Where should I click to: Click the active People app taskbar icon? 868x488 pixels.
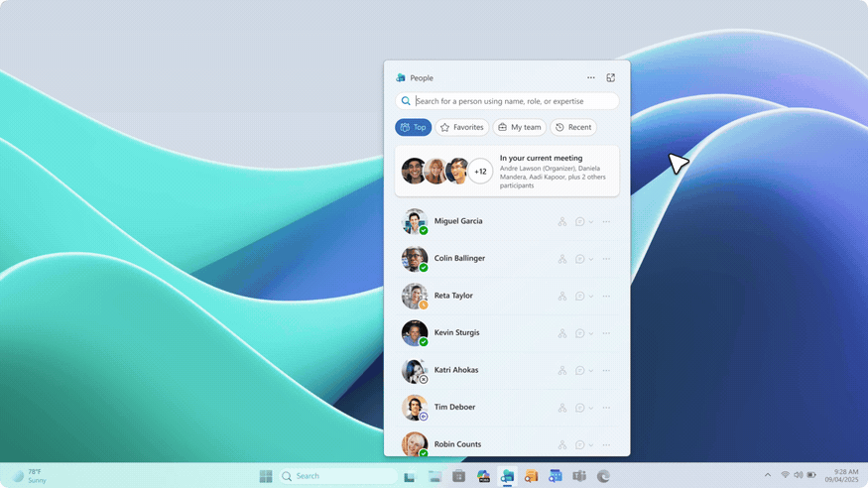coord(507,476)
